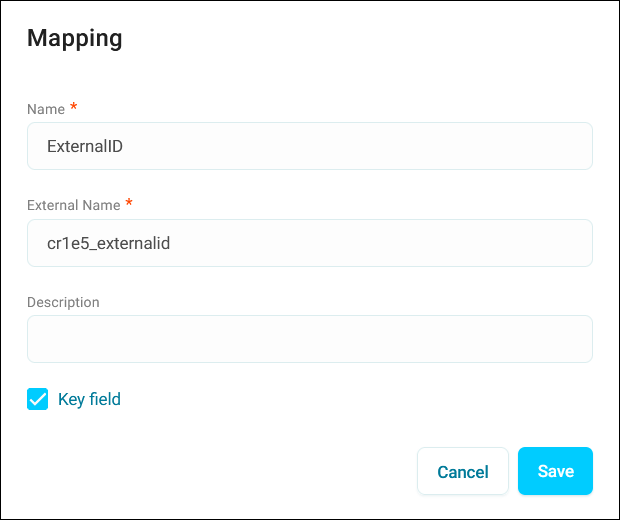Click into the empty Description field
Screen dimensions: 620x520
[310, 339]
